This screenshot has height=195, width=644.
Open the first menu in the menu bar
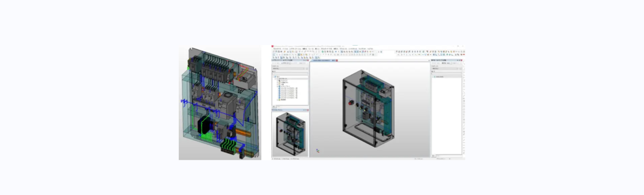[x=277, y=49]
